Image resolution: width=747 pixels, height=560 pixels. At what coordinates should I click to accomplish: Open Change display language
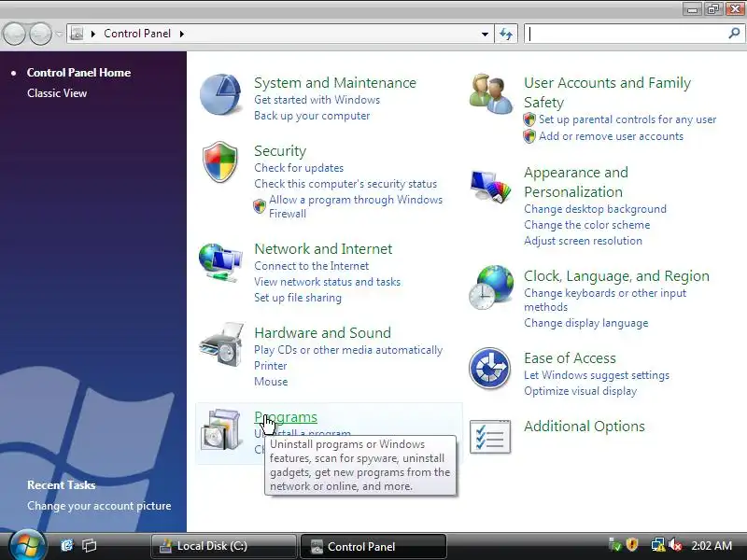[x=586, y=323]
